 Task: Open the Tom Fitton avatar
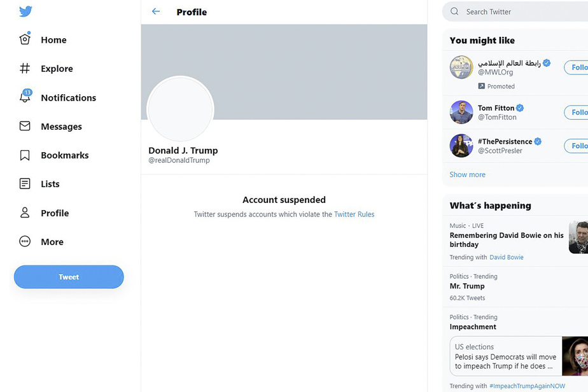click(x=461, y=113)
